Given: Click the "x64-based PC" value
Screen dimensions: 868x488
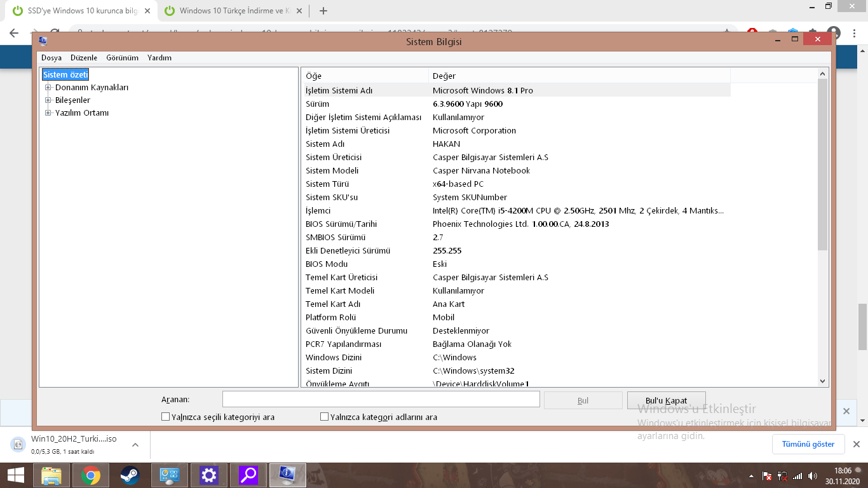Looking at the screenshot, I should point(458,184).
